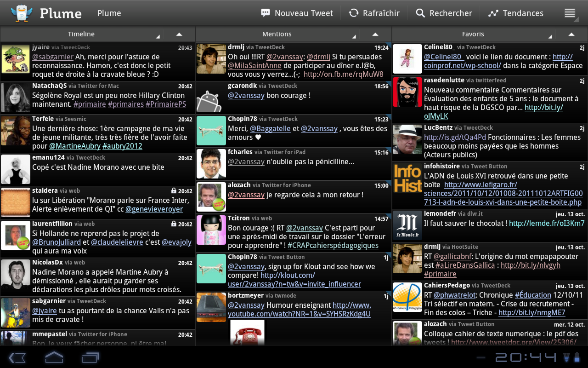Screen dimensions: 588x368
Task: Select emanu124's tweet about Copé
Action: pos(98,169)
